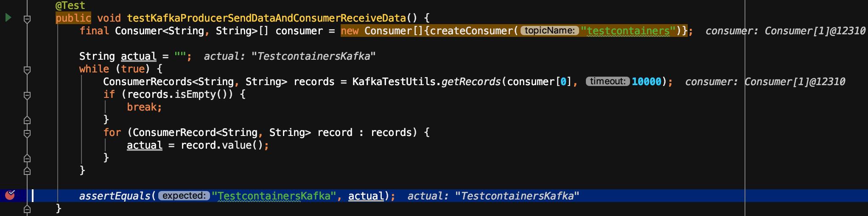Image resolution: width=868 pixels, height=216 pixels.
Task: Collapse the if block fold marker
Action: [x=27, y=95]
